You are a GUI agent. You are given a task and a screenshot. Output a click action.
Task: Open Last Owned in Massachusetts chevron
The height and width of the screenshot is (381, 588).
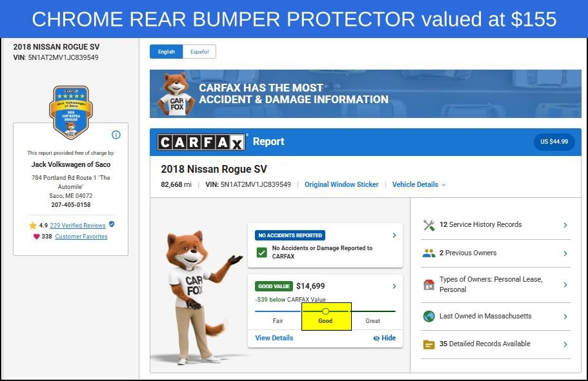pos(565,317)
